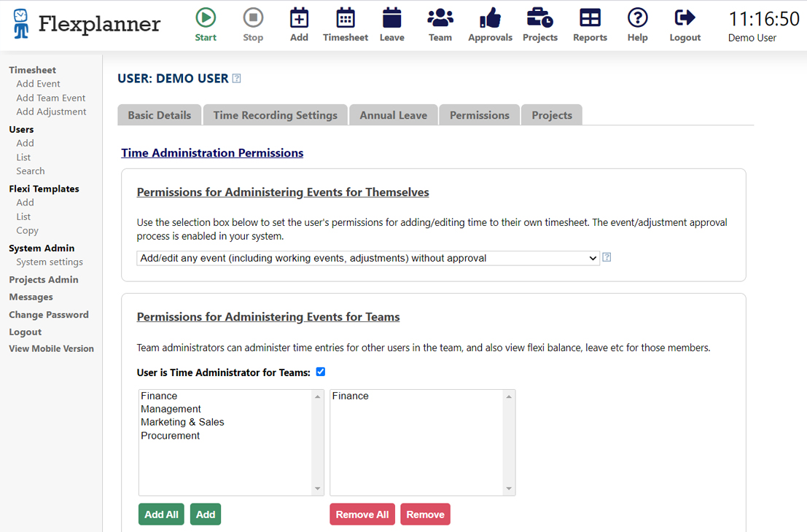The height and width of the screenshot is (532, 807).
Task: Open the Help question mark icon
Action: click(637, 17)
